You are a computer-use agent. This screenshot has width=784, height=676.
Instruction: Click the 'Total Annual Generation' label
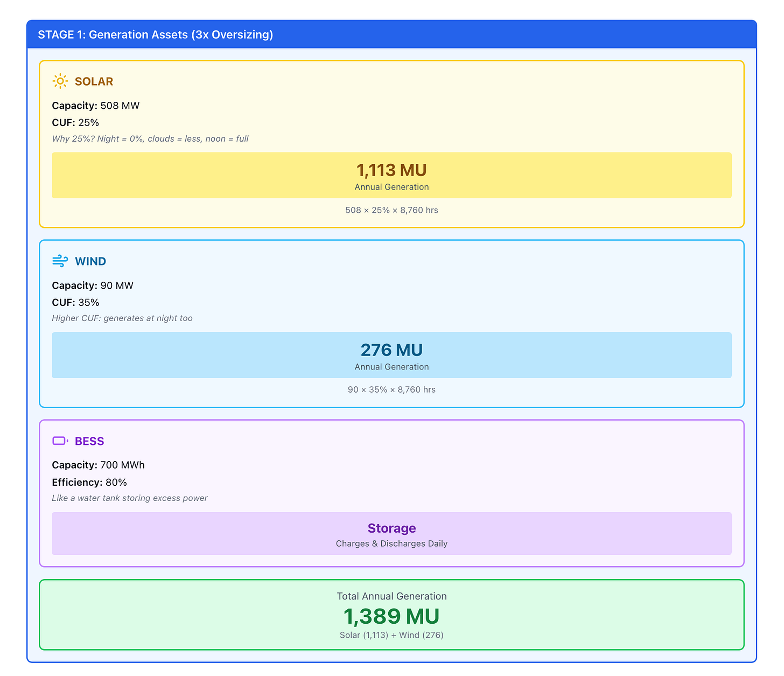[391, 596]
